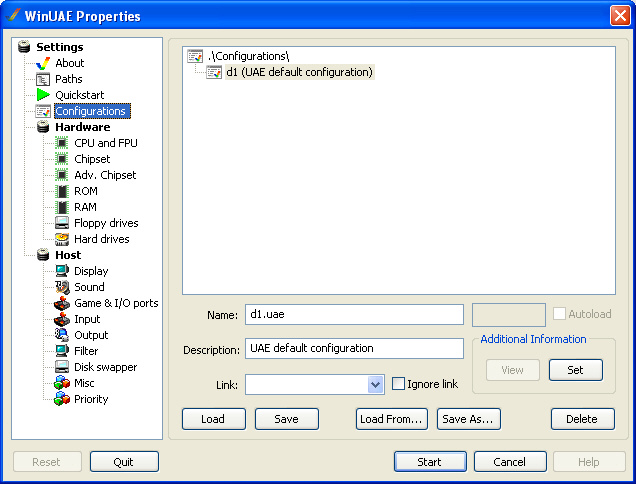Viewport: 636px width, 484px height.
Task: Select the Hardware tree heading
Action: tap(83, 127)
